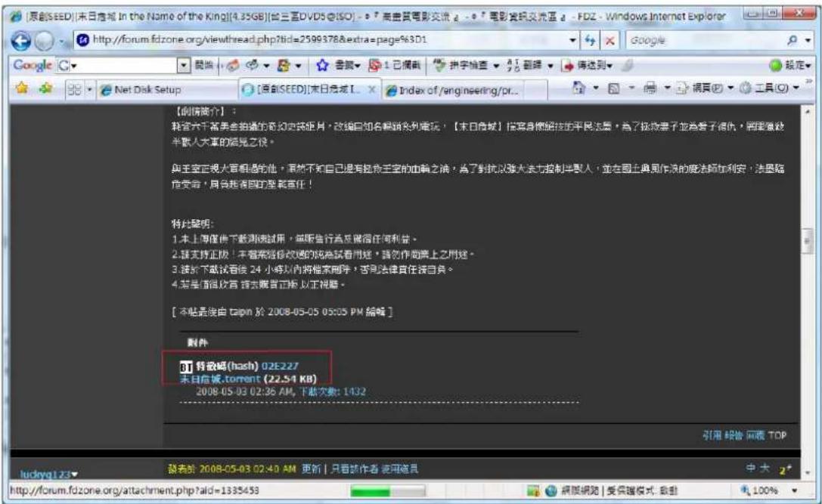This screenshot has height=504, width=822.
Task: Open Favorites Center with the yellow star
Action: pos(21,88)
